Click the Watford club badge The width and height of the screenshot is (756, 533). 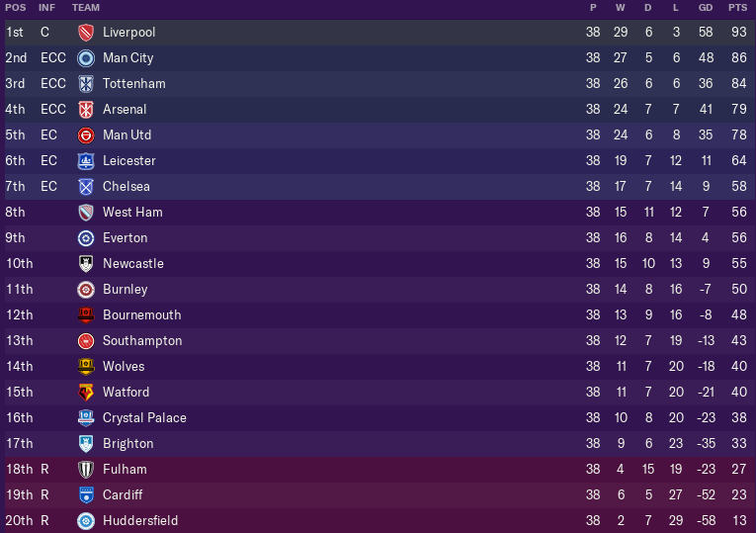click(x=86, y=393)
